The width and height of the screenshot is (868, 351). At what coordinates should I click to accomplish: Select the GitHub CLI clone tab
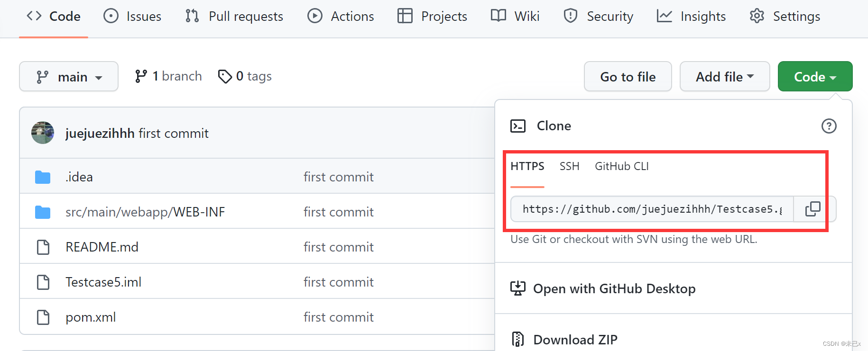click(x=621, y=166)
